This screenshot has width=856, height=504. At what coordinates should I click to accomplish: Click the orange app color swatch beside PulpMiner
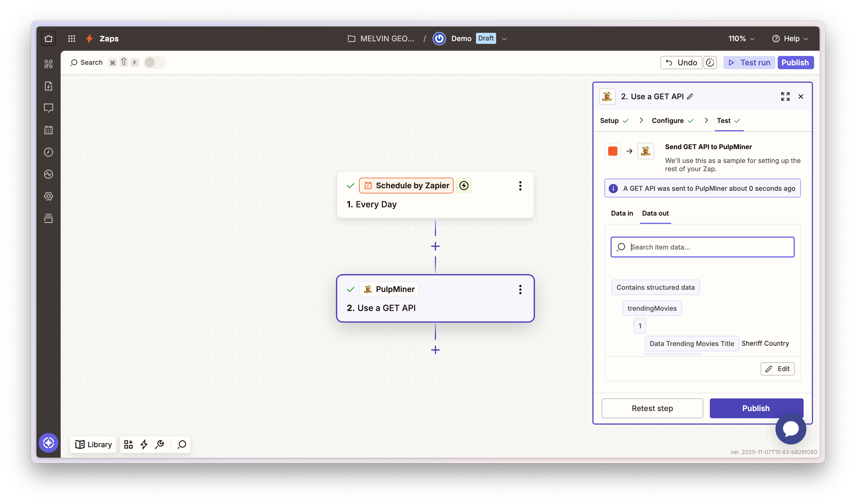pos(612,151)
